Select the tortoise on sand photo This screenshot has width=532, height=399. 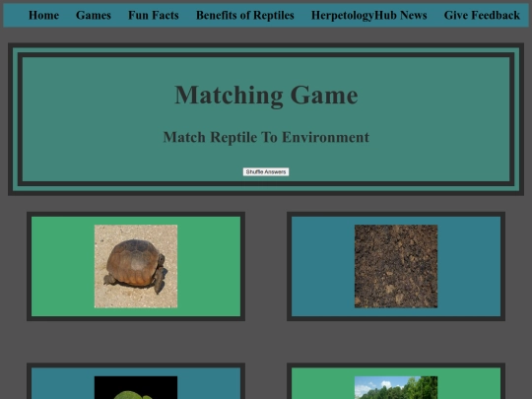[x=136, y=266]
